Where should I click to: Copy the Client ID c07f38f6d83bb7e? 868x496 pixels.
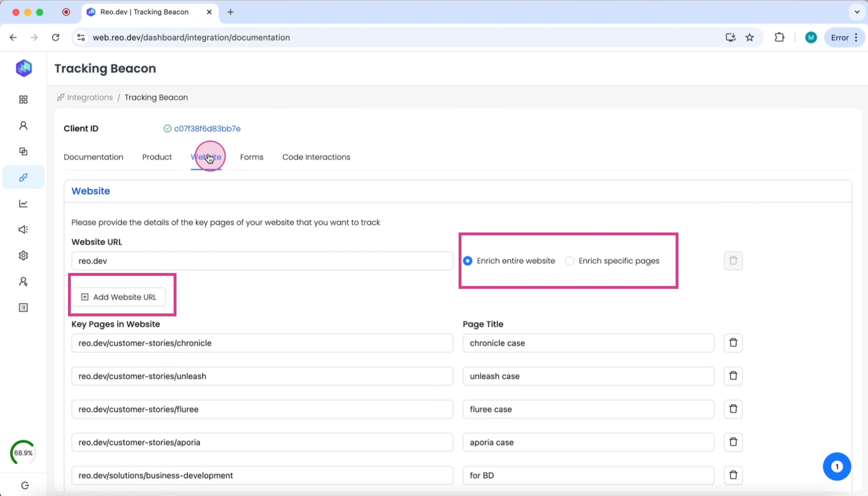coord(207,129)
